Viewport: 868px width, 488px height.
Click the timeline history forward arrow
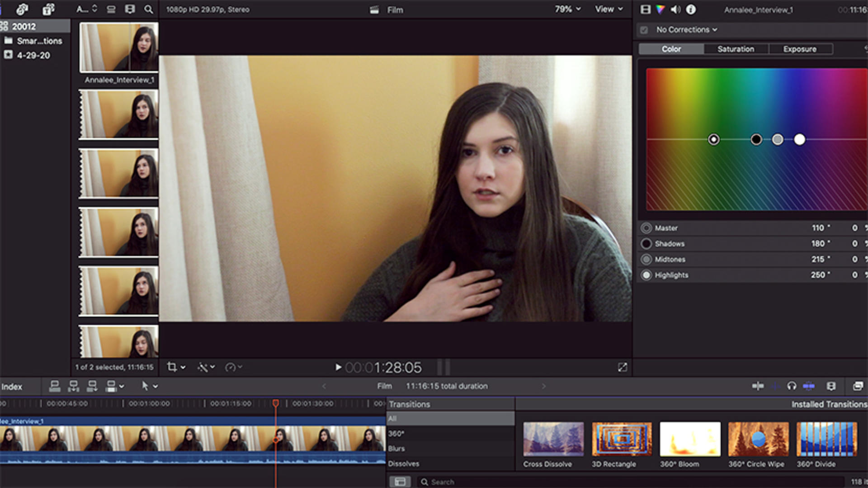pos(544,386)
